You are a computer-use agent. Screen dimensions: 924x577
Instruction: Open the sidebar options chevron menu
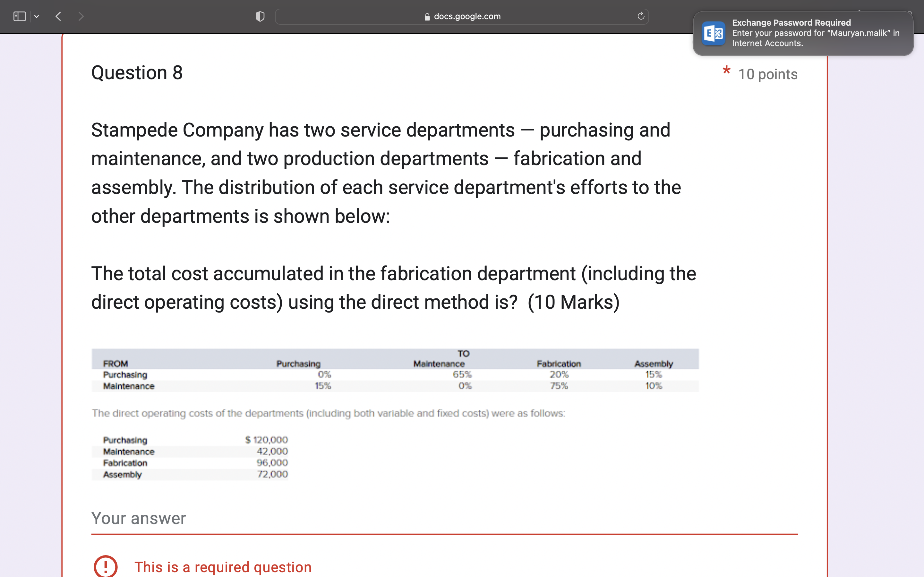coord(37,16)
